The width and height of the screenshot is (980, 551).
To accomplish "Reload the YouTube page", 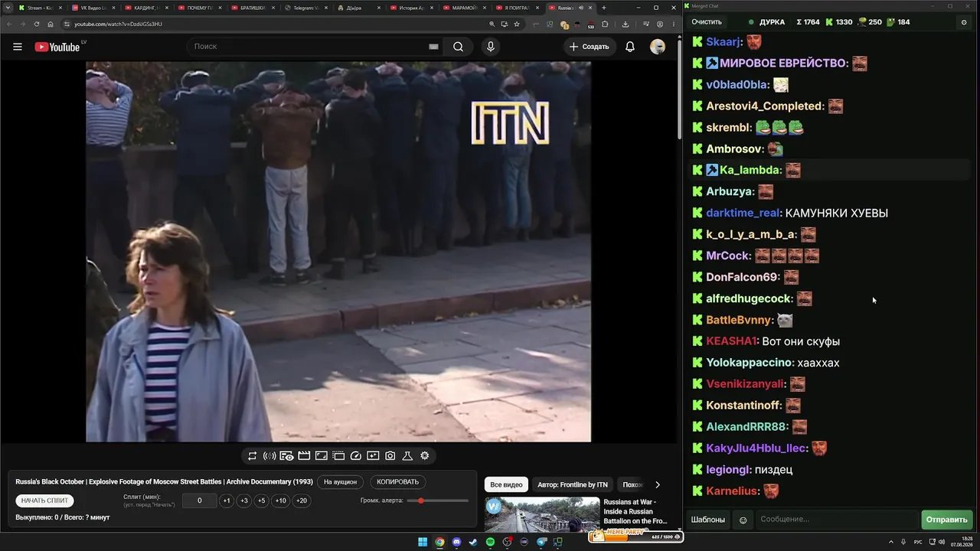I will (36, 24).
